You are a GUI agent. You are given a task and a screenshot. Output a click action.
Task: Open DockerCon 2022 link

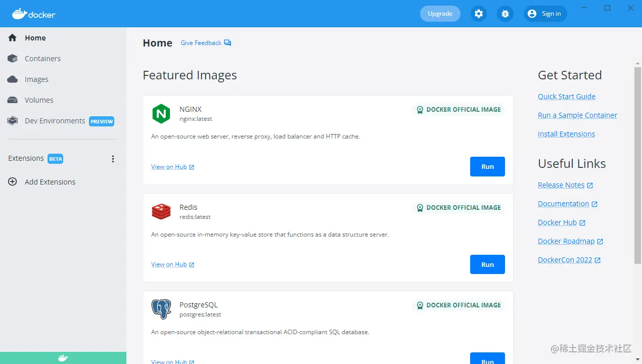coord(565,260)
